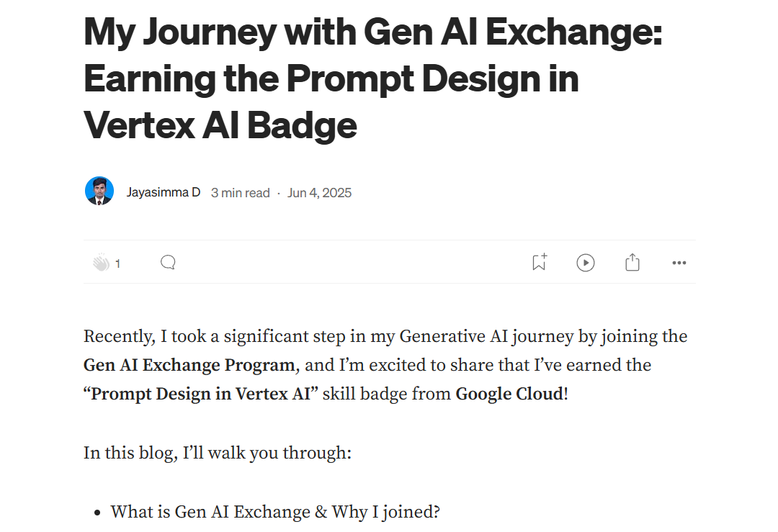
Task: Expand the three-dot ellipsis menu
Action: click(x=678, y=263)
